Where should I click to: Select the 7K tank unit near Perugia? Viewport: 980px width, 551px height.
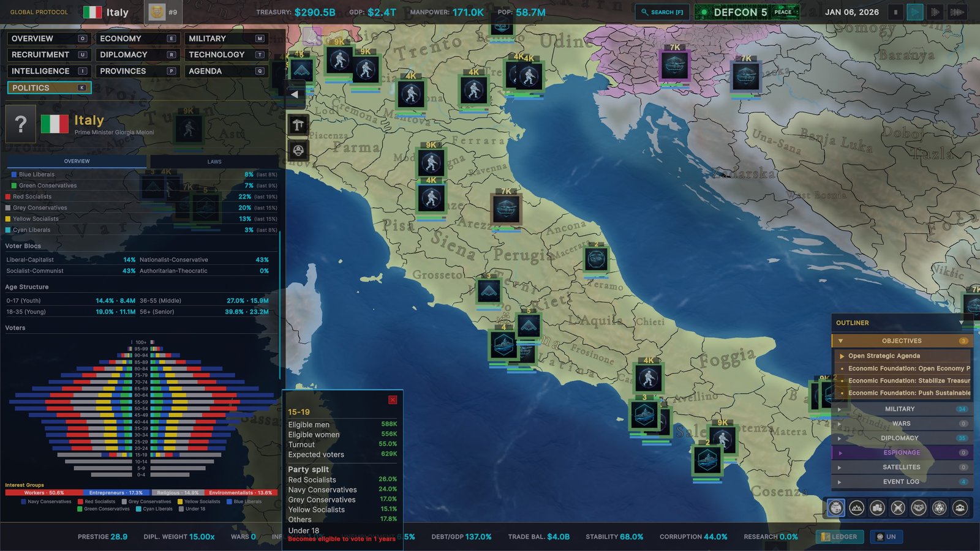507,209
